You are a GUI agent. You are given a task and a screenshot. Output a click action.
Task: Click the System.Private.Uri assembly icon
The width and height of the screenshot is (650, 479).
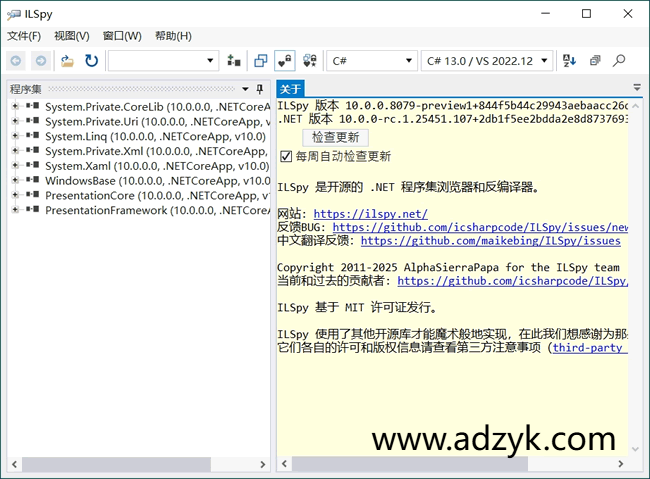click(33, 121)
